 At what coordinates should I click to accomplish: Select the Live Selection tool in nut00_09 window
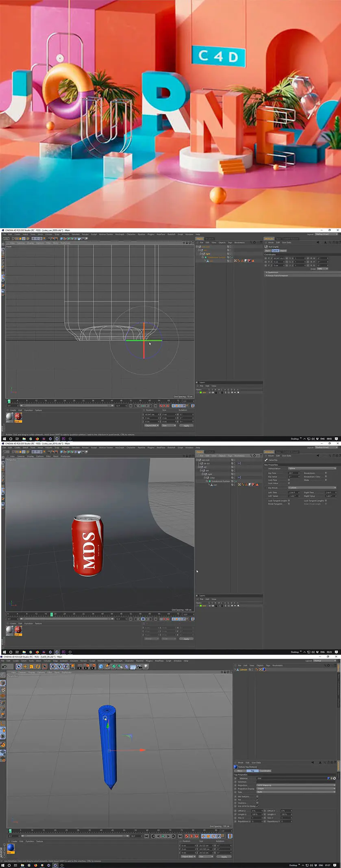point(19,667)
